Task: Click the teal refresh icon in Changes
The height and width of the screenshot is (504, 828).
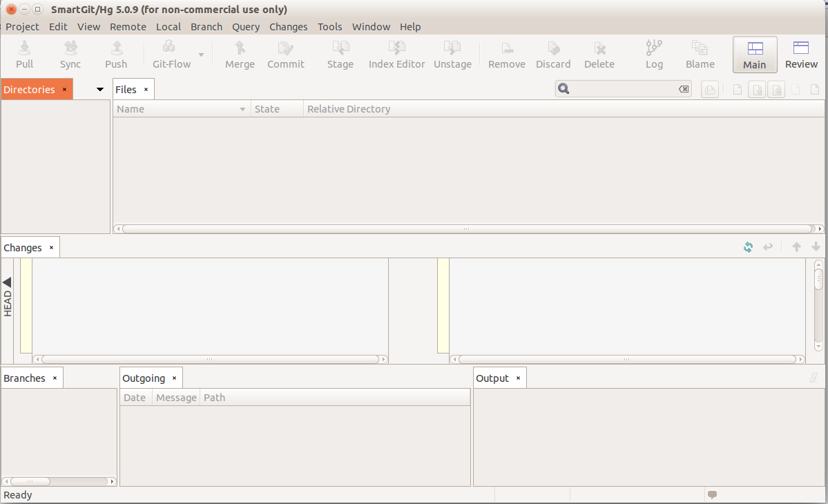Action: 749,247
